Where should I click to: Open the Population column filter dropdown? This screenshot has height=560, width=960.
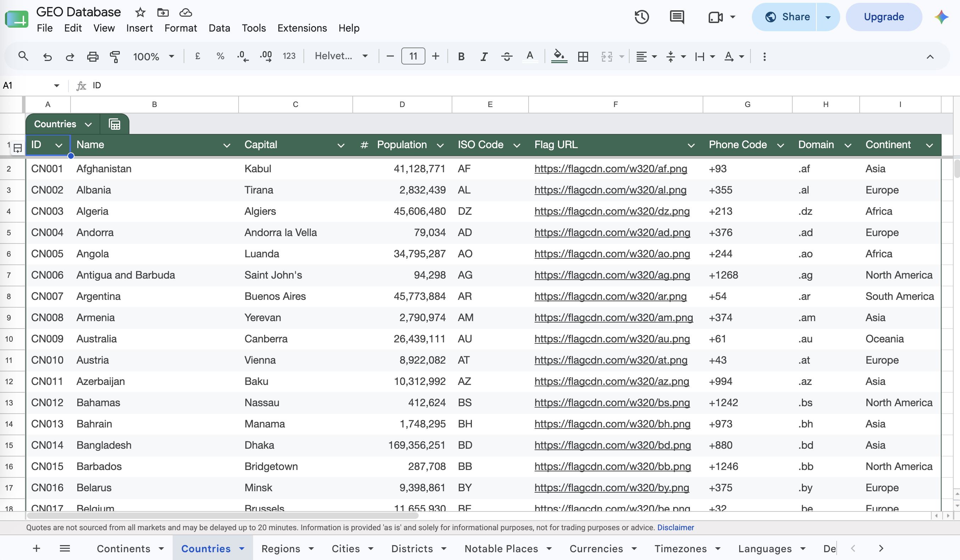point(440,145)
